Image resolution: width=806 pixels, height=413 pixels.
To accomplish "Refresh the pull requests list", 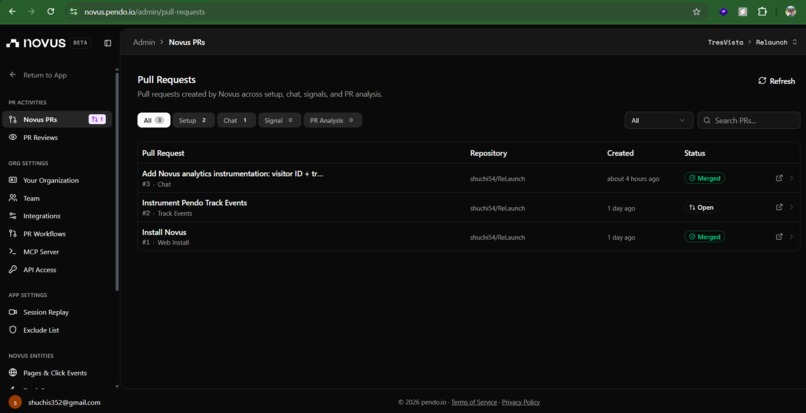I will coord(776,81).
